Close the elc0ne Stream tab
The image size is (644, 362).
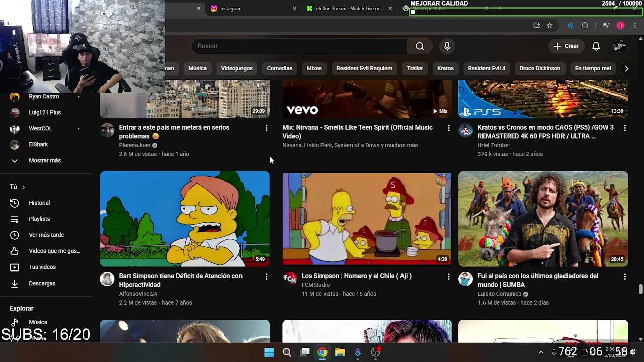390,8
